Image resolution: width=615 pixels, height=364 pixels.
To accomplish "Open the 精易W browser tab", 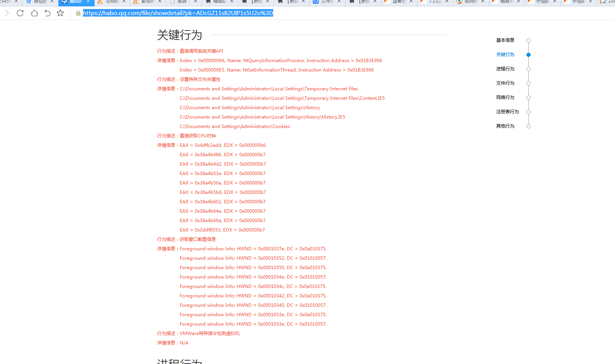I will pos(506,2).
